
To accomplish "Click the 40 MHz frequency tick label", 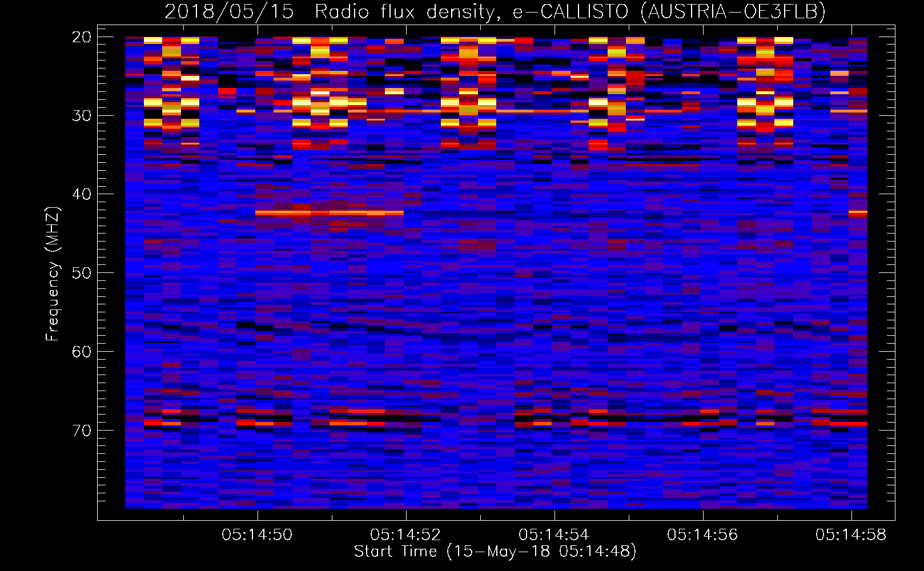I will tap(82, 194).
